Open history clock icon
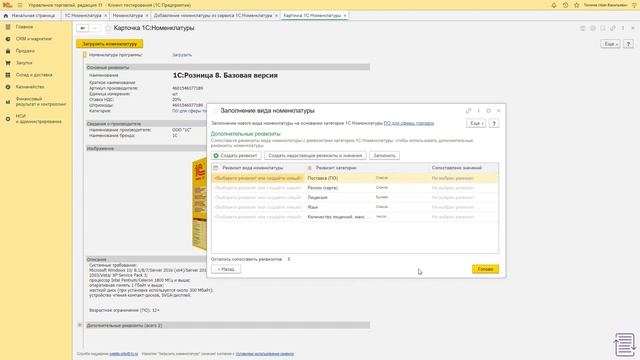640x360 pixels. (565, 5)
